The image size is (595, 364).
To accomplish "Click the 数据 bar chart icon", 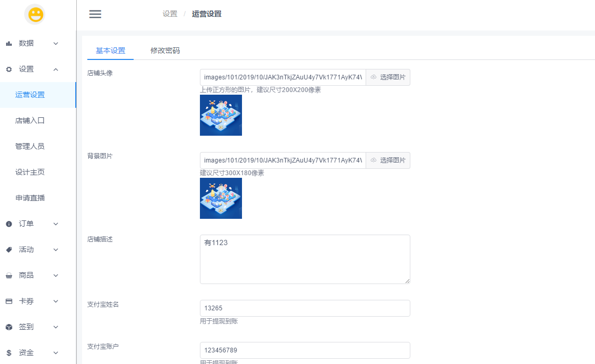I will click(x=9, y=44).
